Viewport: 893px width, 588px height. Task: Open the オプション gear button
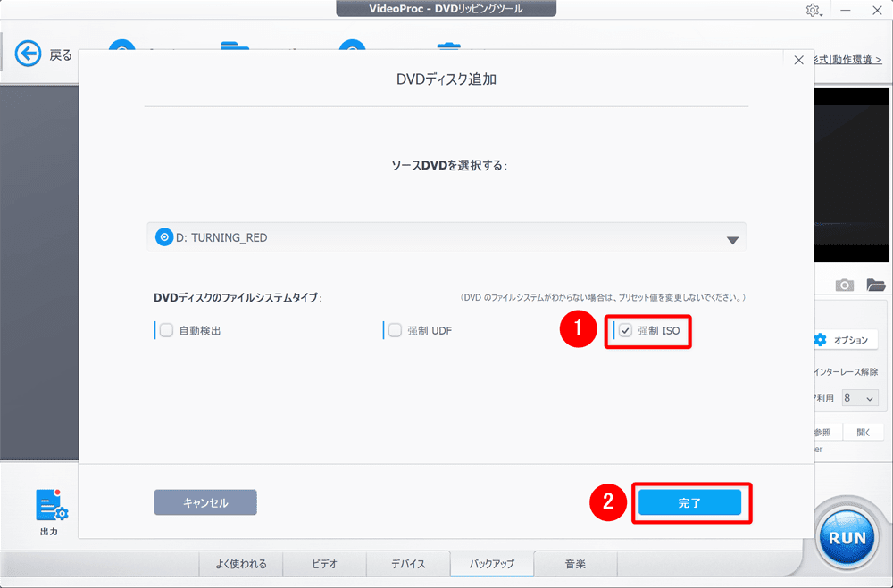tap(845, 340)
